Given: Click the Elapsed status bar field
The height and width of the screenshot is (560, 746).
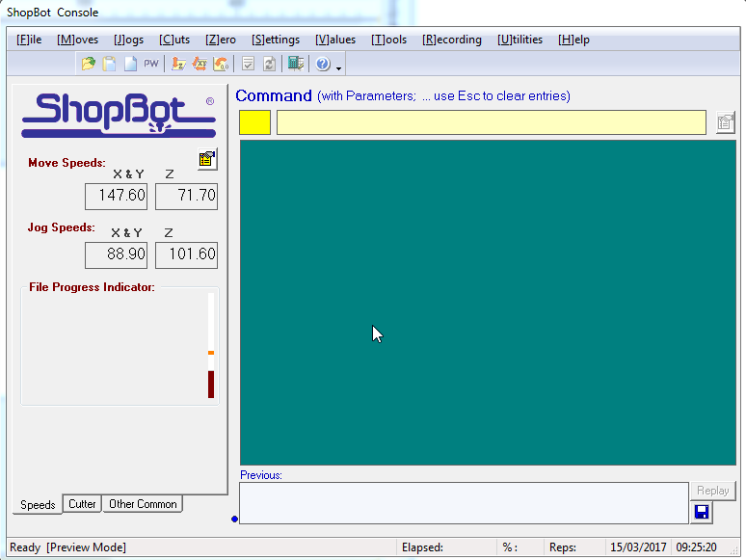Looking at the screenshot, I should 446,547.
